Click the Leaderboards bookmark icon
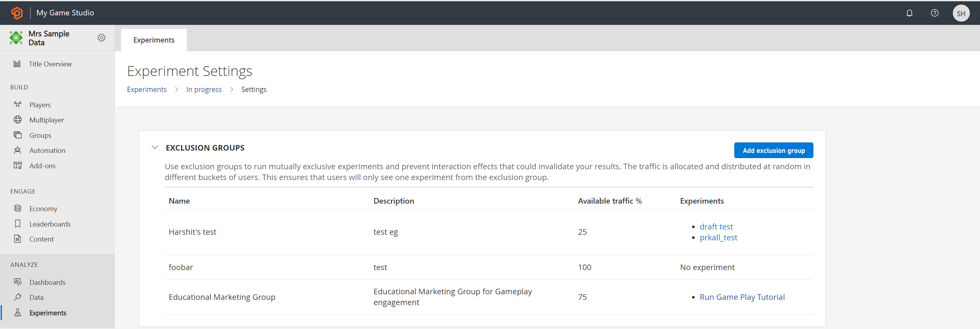Viewport: 980px width, 329px height. pos(17,224)
